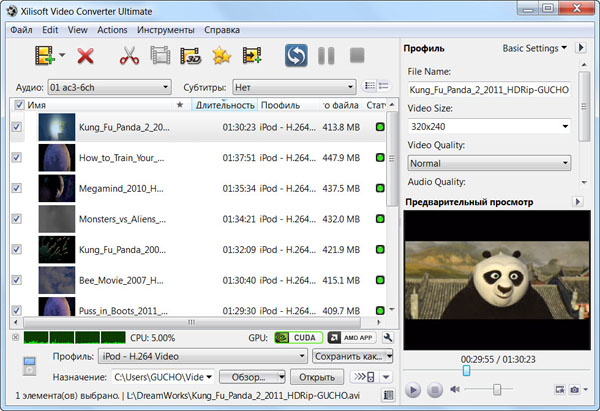This screenshot has width=600, height=411.
Task: Open the Video Size 320x240 dropdown
Action: tap(488, 127)
